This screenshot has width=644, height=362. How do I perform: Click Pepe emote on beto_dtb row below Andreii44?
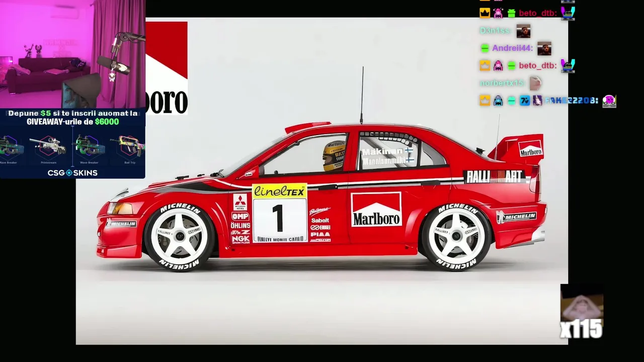coord(568,65)
